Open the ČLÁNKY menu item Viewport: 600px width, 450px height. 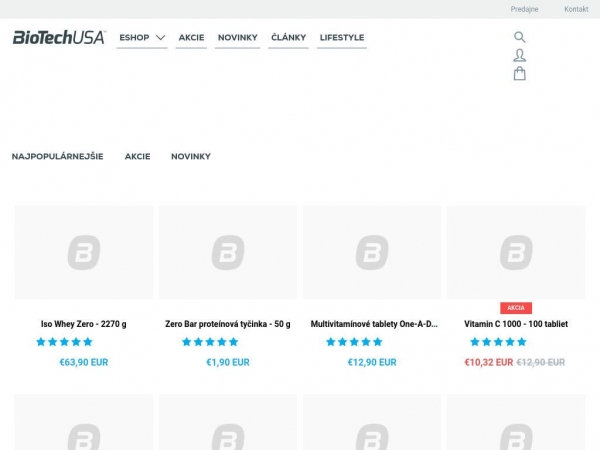click(x=289, y=38)
